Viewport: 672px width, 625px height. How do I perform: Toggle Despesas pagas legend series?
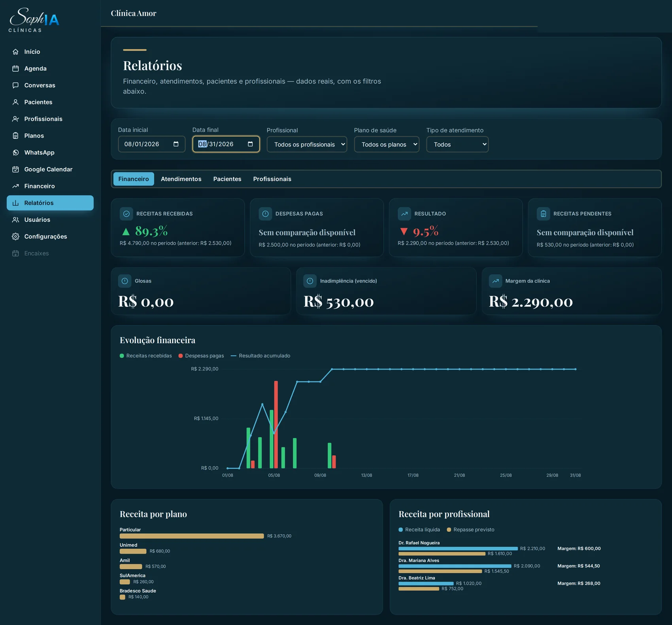tap(201, 356)
